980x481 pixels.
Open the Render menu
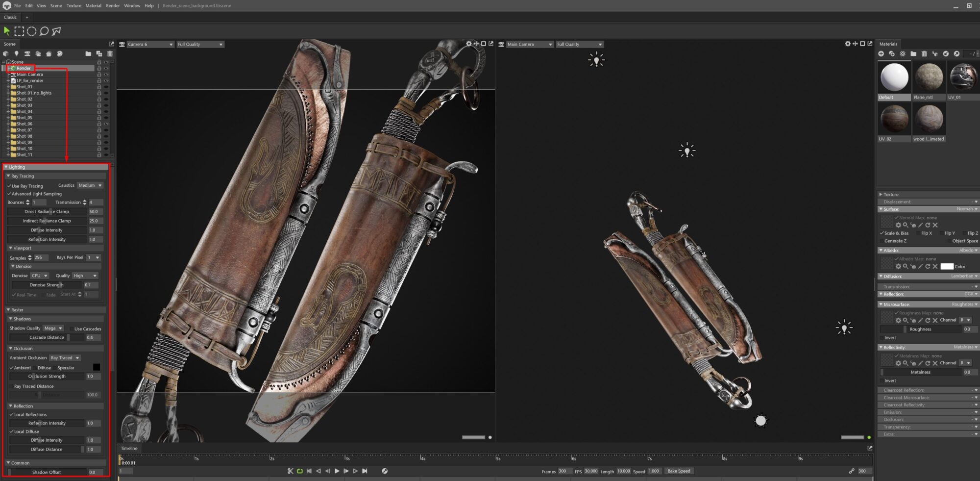[112, 5]
